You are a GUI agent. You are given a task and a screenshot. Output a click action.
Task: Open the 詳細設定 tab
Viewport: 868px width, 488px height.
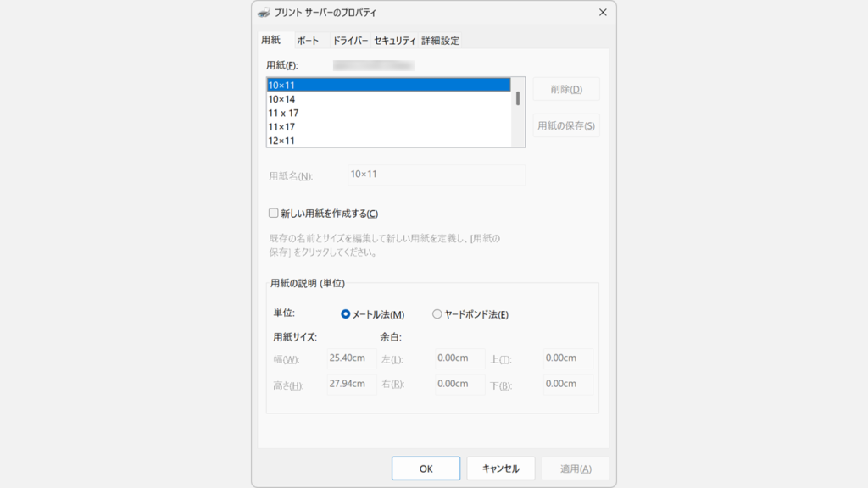coord(440,41)
